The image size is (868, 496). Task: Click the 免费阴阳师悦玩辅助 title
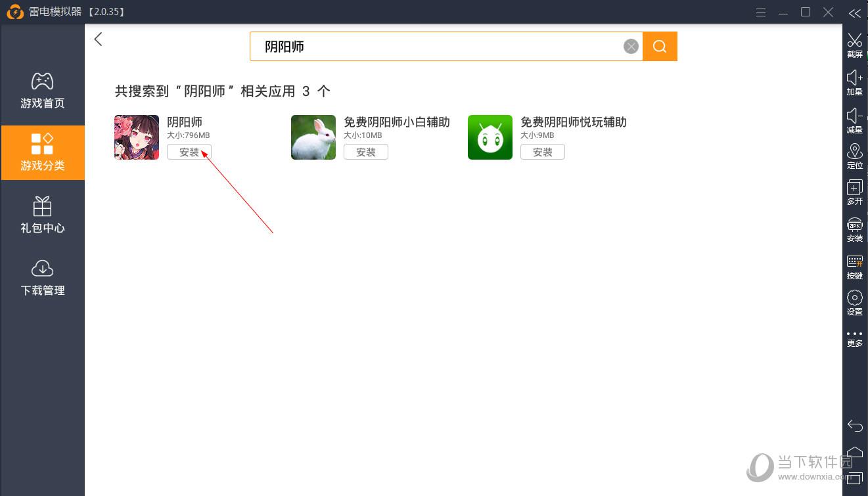point(574,122)
